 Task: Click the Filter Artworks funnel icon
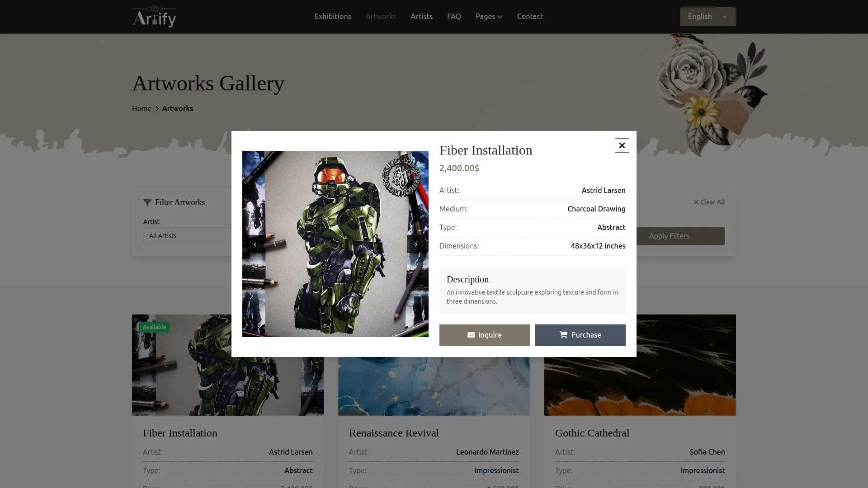tap(147, 202)
